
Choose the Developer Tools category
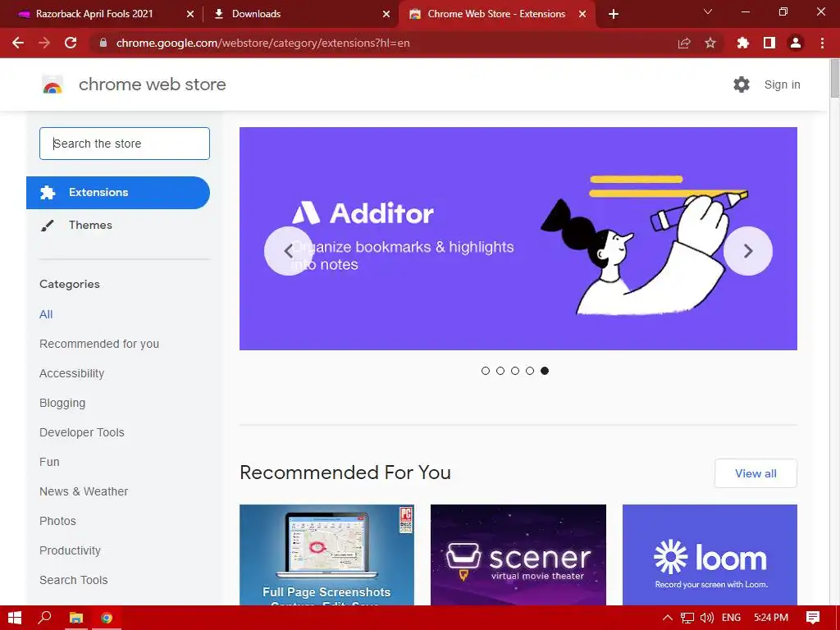(x=82, y=432)
